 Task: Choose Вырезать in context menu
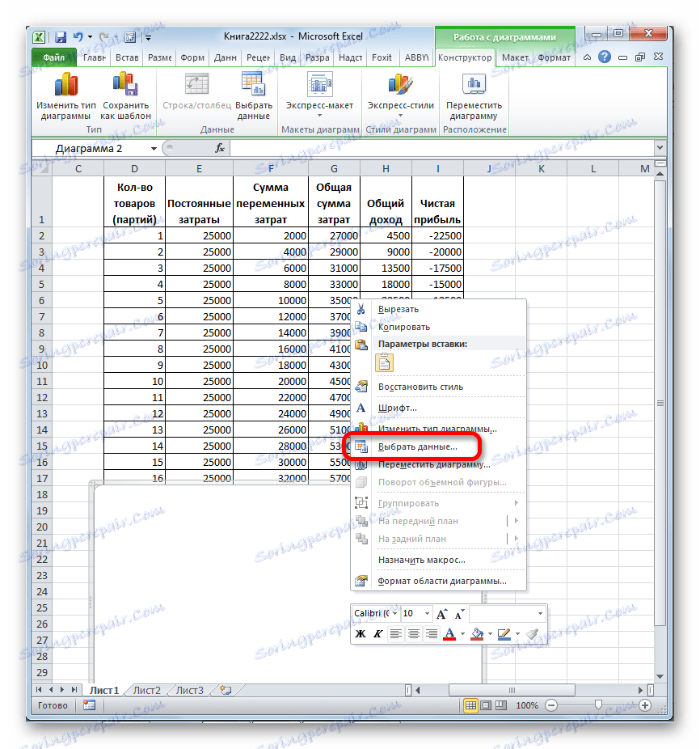click(x=439, y=309)
